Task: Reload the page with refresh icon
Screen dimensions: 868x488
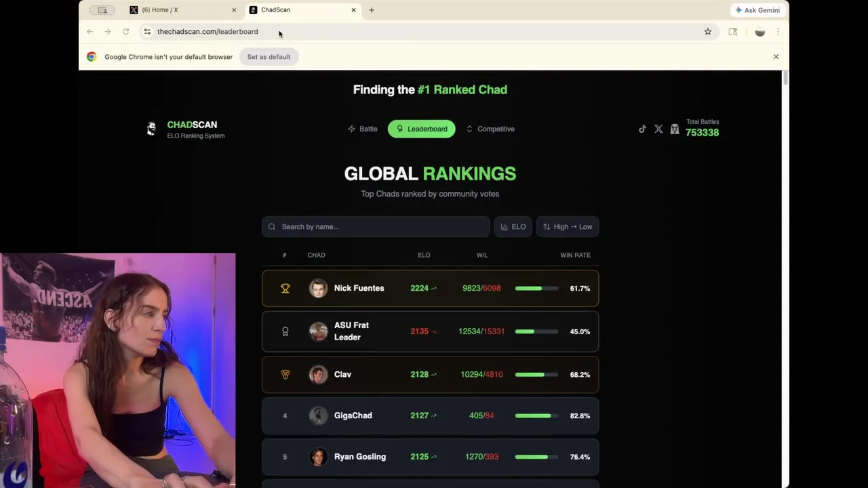Action: tap(125, 31)
